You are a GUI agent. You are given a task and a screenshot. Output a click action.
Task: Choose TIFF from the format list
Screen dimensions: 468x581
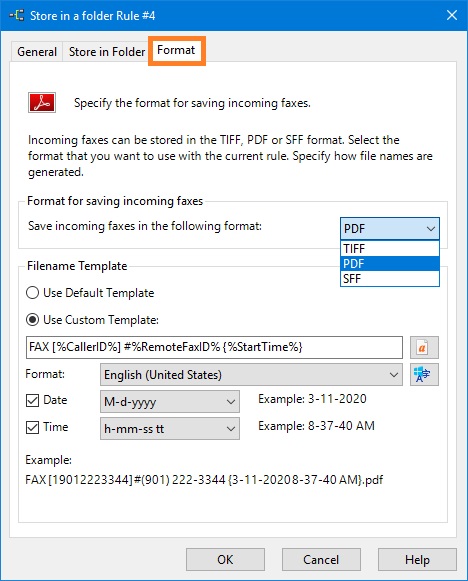click(x=390, y=248)
